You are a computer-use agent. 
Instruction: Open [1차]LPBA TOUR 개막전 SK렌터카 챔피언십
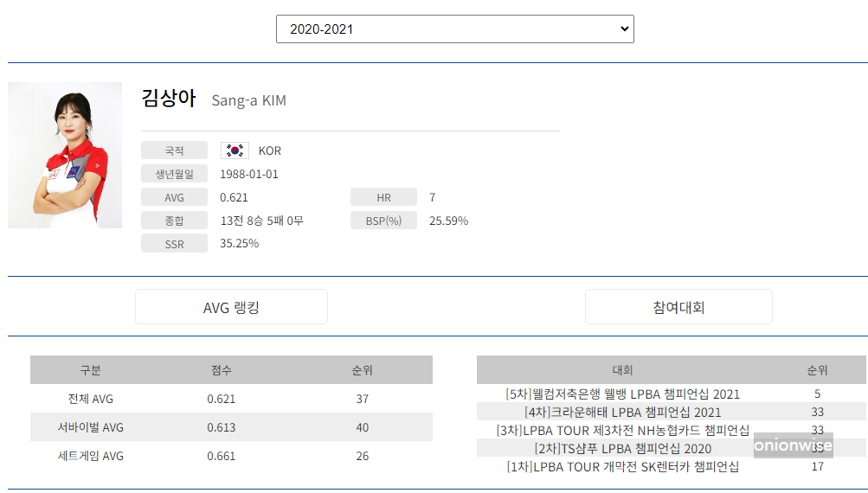tap(623, 467)
